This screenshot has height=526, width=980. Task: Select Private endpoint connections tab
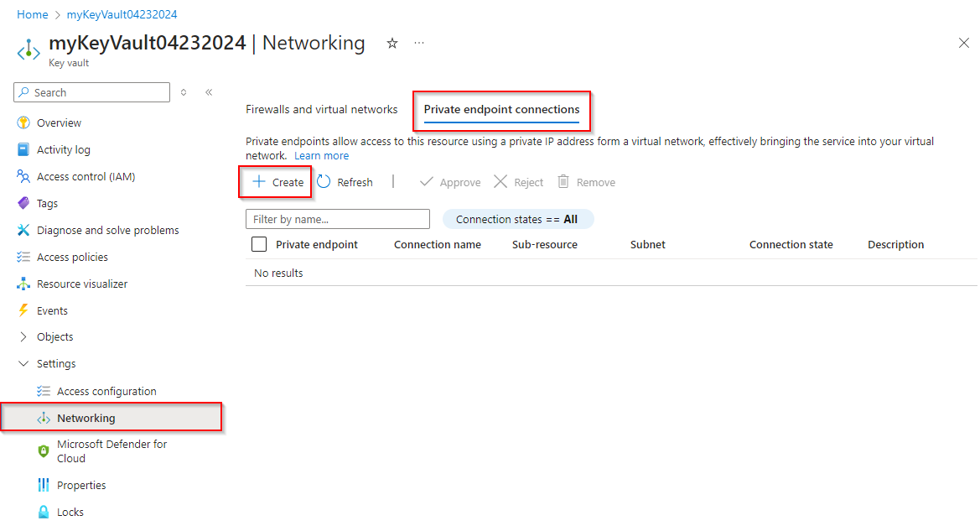(501, 109)
